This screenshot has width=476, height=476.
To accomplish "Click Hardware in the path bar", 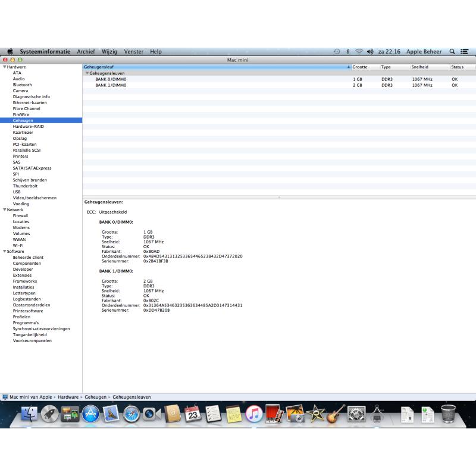I will pos(68,397).
